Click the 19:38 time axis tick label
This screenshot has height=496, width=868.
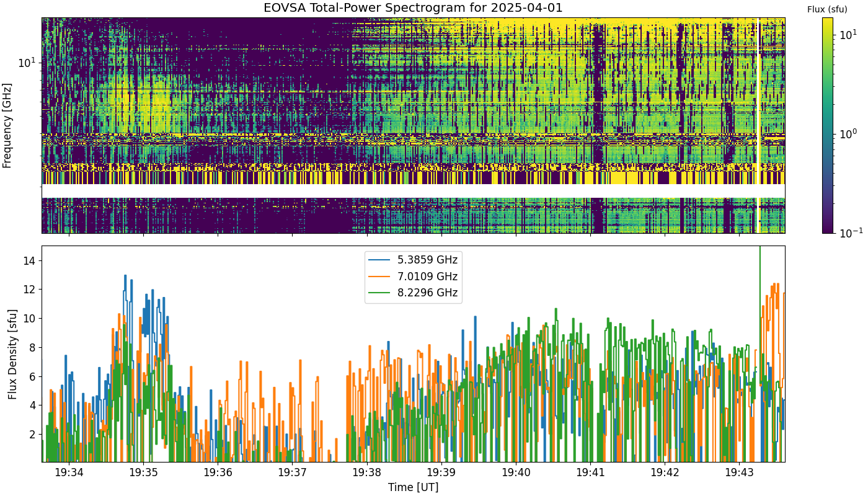pyautogui.click(x=367, y=473)
